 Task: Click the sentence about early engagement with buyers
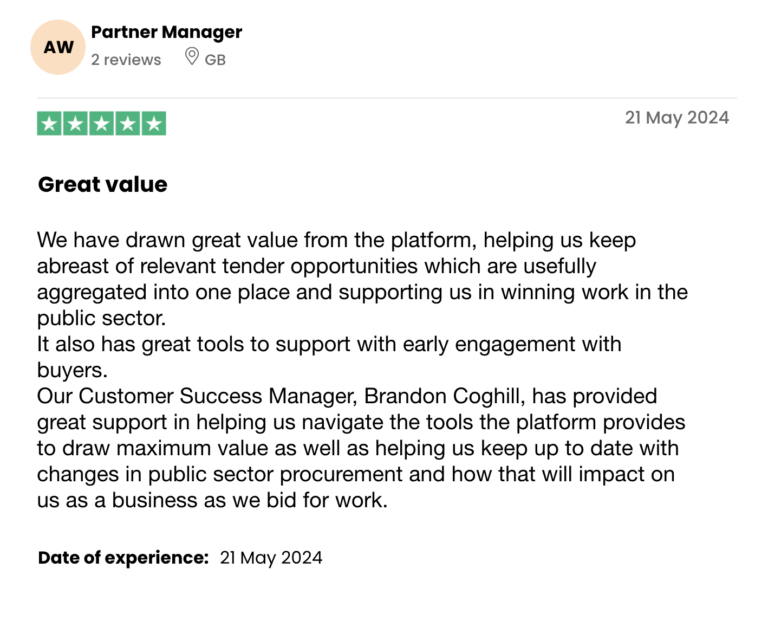click(329, 357)
